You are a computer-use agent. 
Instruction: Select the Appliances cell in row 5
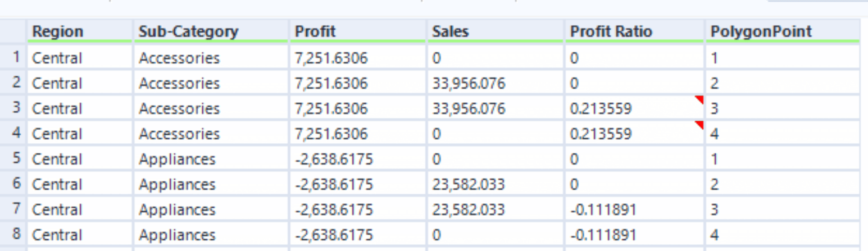(x=211, y=159)
